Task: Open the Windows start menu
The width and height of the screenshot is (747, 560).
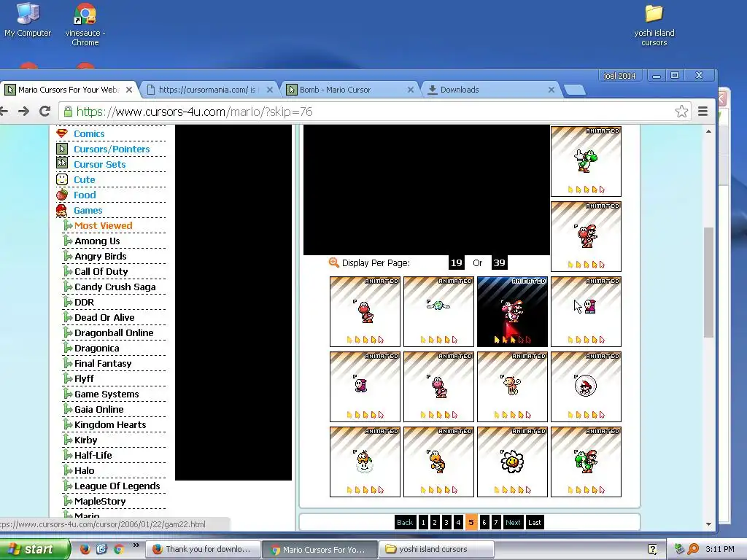Action: [x=34, y=549]
